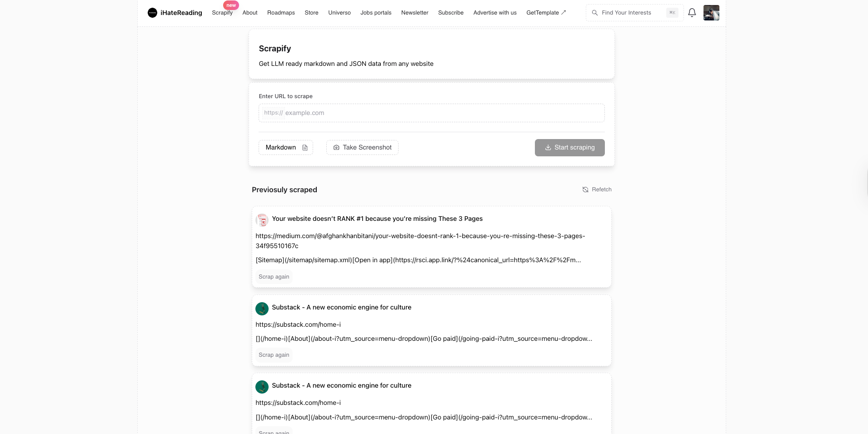Click Refetch for previously scraped
Screen dimensions: 868x434
tap(597, 190)
